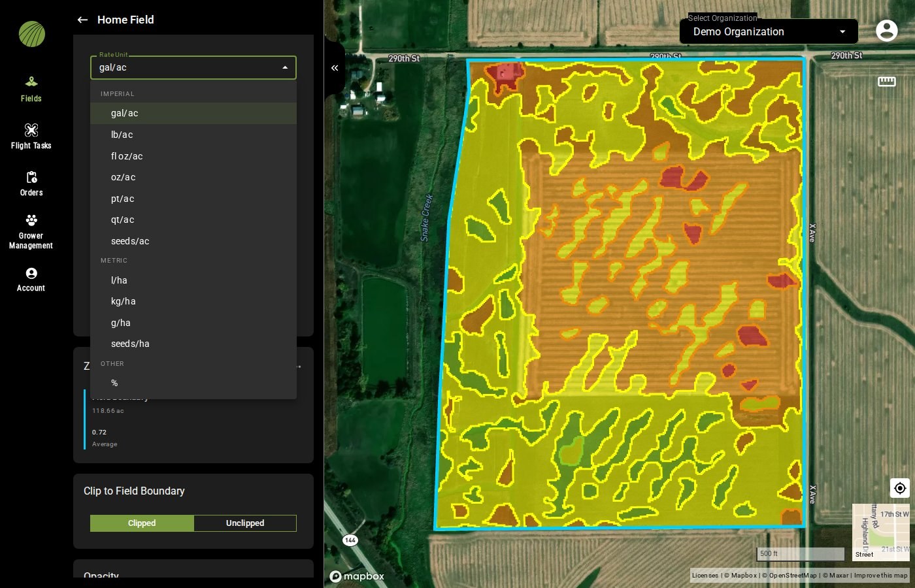Viewport: 915px width, 588px height.
Task: Open the Licenses link
Action: 705,576
